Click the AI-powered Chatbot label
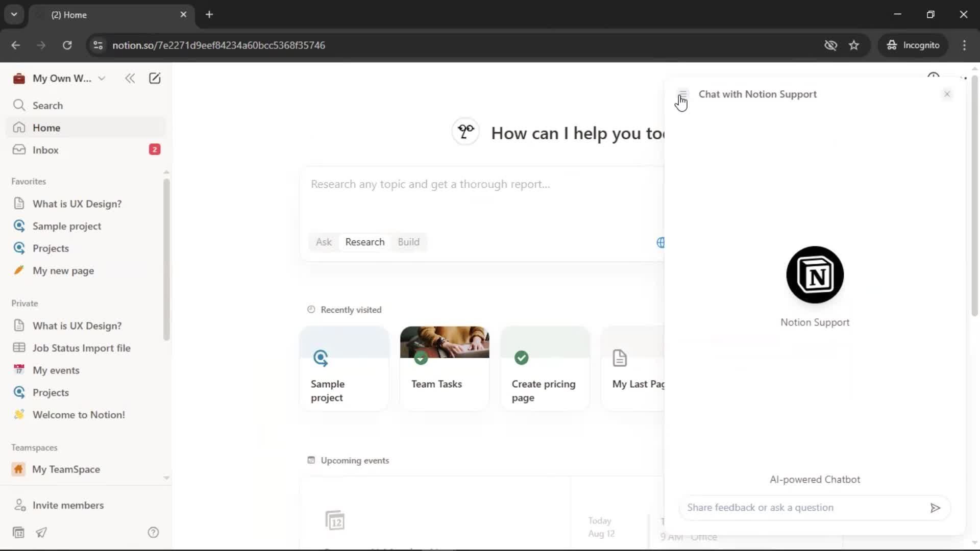Viewport: 980px width, 551px height. point(815,480)
